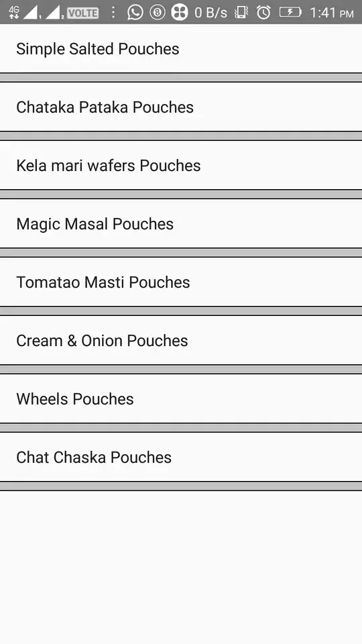Select Tomatao Masti Pouches
This screenshot has width=362, height=644.
pos(181,282)
